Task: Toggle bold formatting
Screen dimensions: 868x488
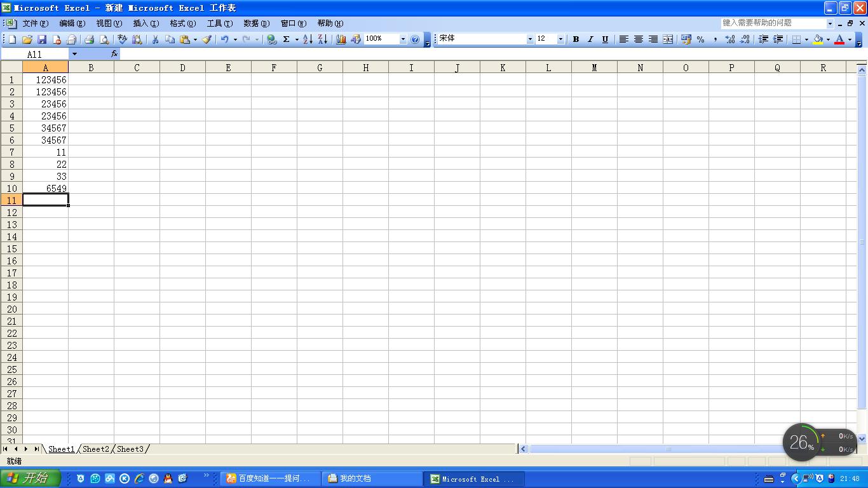Action: pyautogui.click(x=576, y=39)
